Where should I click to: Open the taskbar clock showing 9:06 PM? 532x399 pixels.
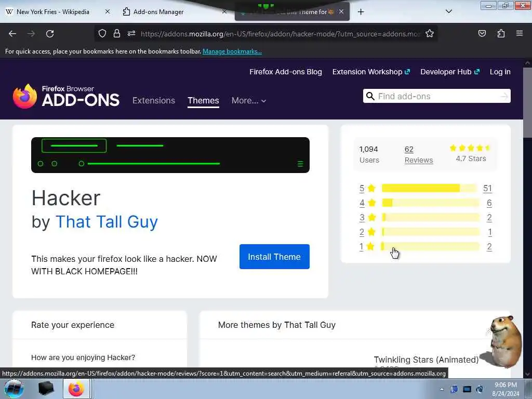506,389
